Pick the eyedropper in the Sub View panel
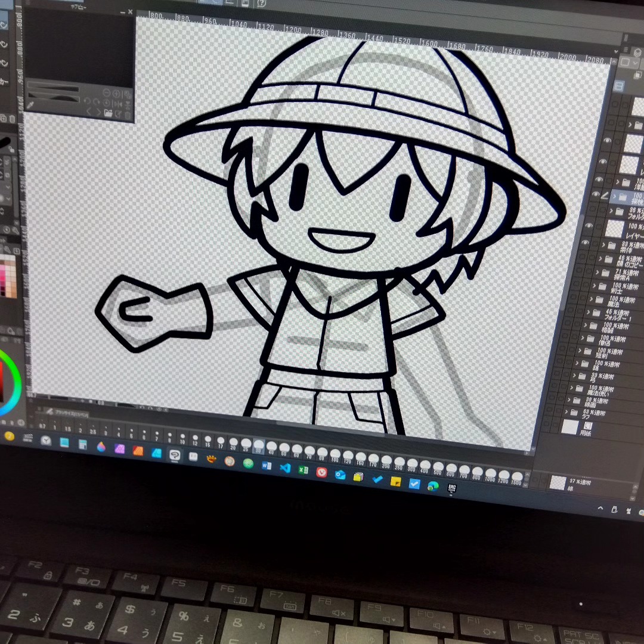This screenshot has height=644, width=644. 30,106
